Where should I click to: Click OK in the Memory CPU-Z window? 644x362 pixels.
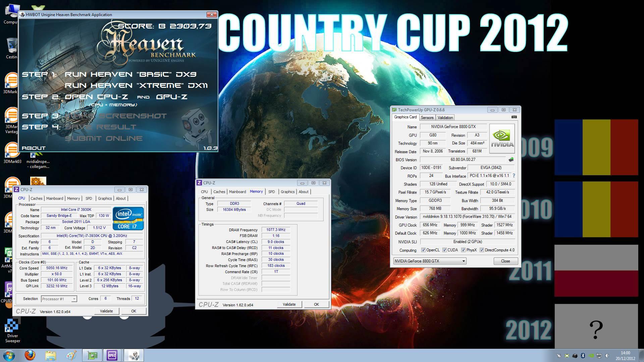tap(316, 304)
